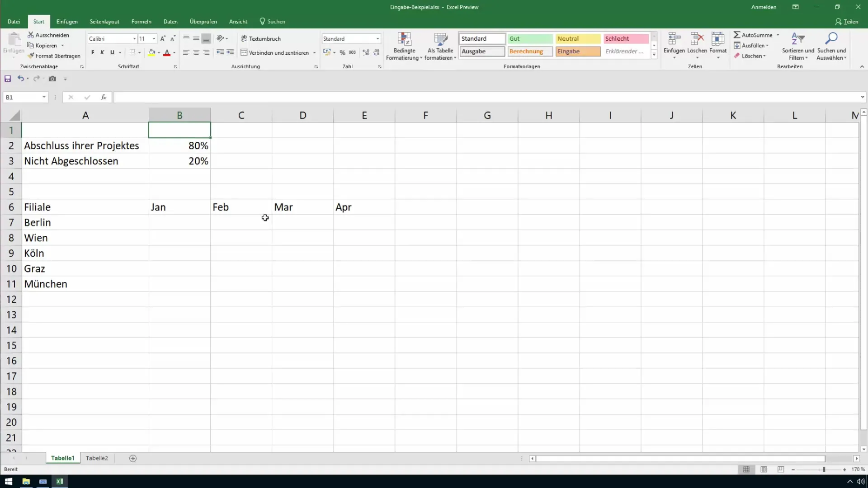The width and height of the screenshot is (868, 488).
Task: Click the Überprüfen ribbon tab
Action: [204, 21]
